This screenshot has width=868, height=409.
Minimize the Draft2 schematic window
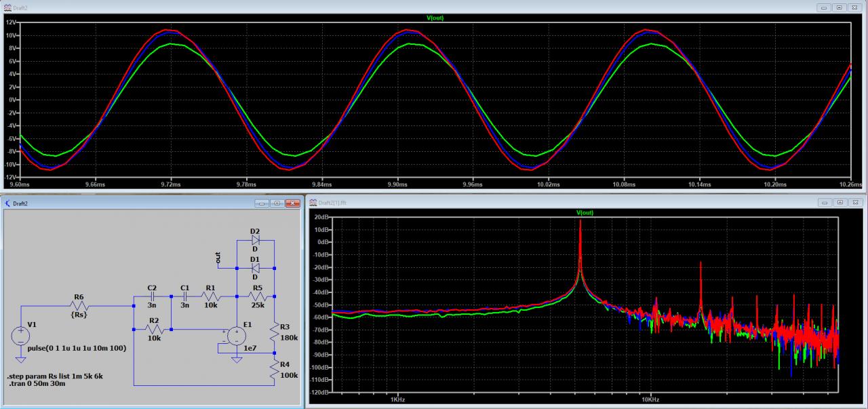262,203
